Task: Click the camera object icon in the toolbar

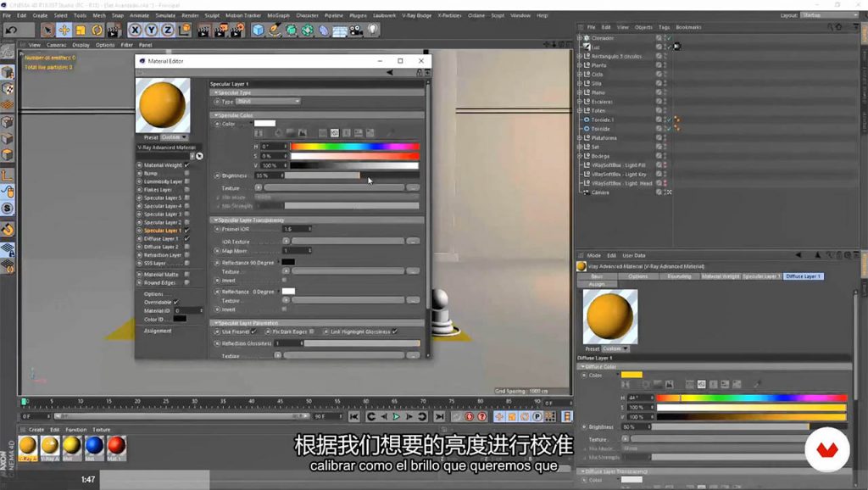Action: click(355, 30)
